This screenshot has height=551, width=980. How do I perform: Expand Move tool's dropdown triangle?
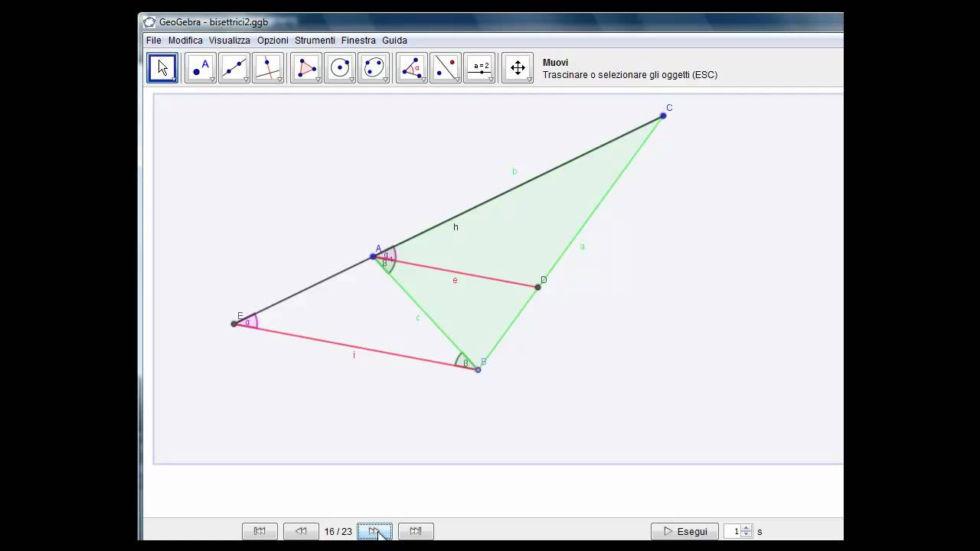(174, 79)
